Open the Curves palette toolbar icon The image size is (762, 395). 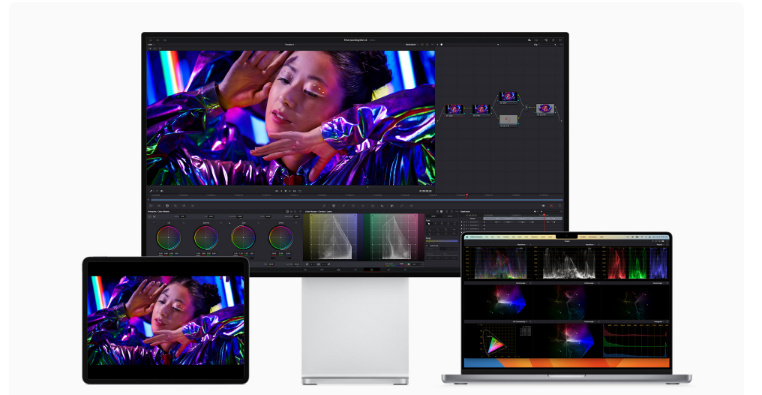(x=324, y=206)
